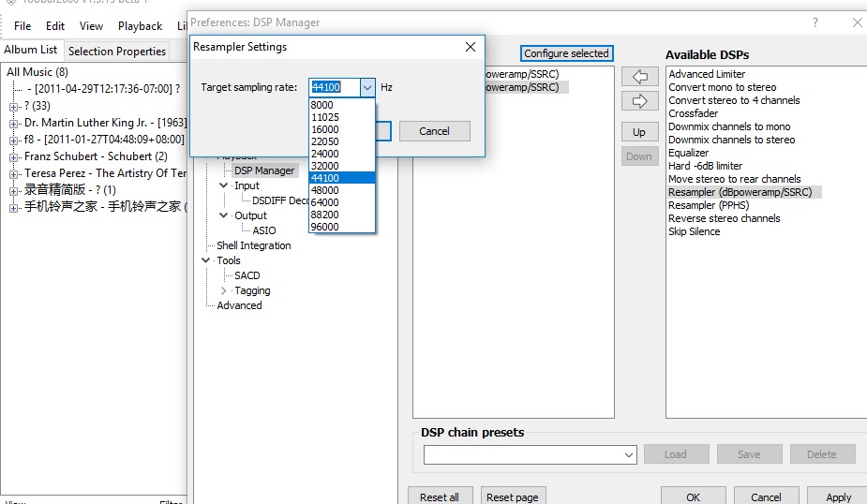Expand the Tagging preferences node

pyautogui.click(x=223, y=290)
